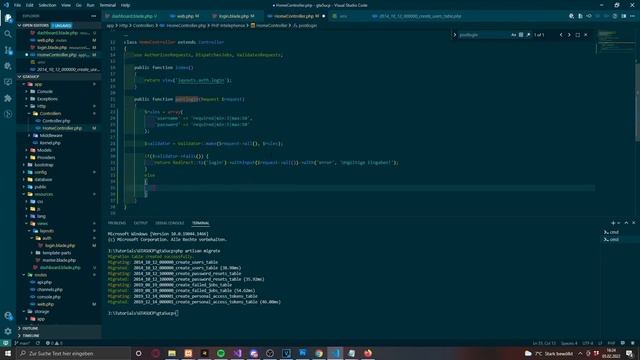The width and height of the screenshot is (640, 360).
Task: Close the terminal panel
Action: [633, 223]
